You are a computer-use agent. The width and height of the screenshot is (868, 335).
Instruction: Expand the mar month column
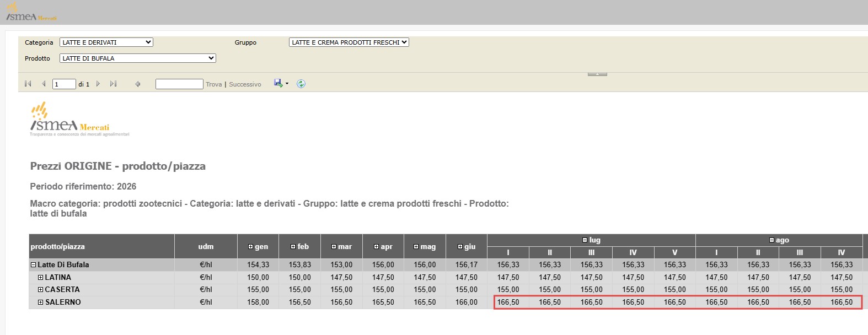334,247
